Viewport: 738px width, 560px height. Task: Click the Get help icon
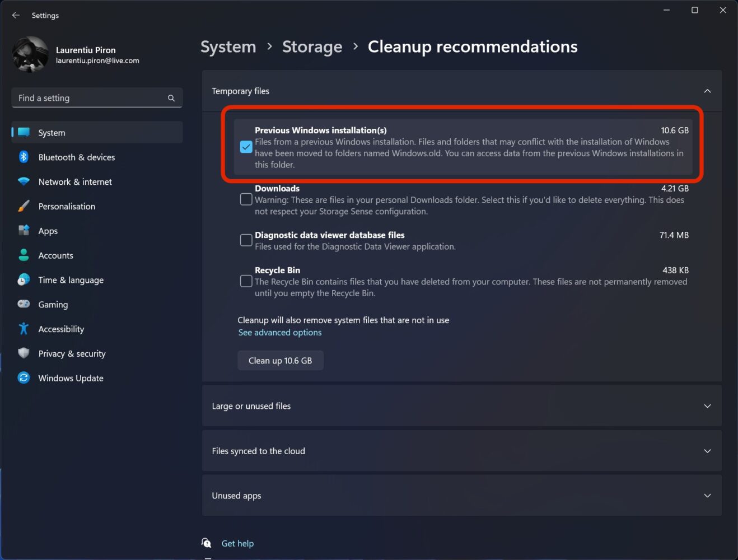tap(206, 542)
